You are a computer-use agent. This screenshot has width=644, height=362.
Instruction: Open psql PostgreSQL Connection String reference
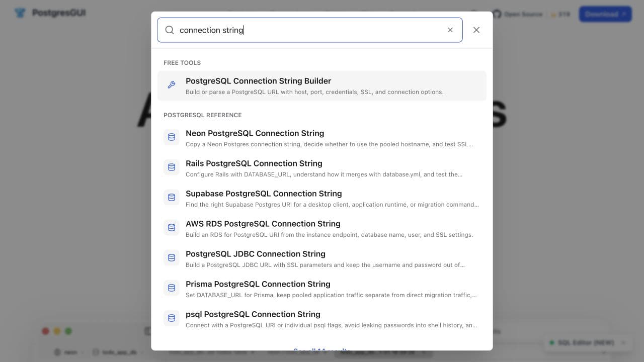(322, 319)
